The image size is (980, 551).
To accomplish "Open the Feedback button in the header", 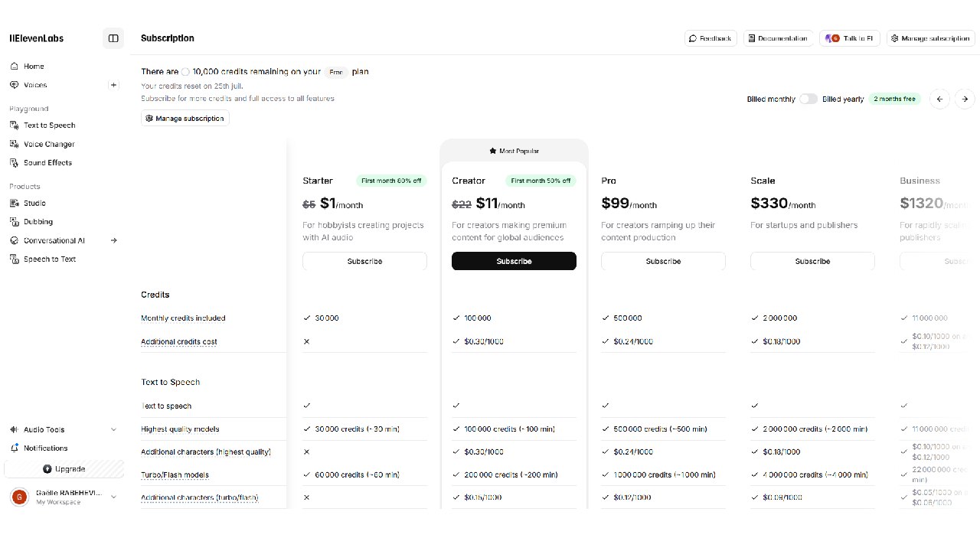I will click(710, 38).
